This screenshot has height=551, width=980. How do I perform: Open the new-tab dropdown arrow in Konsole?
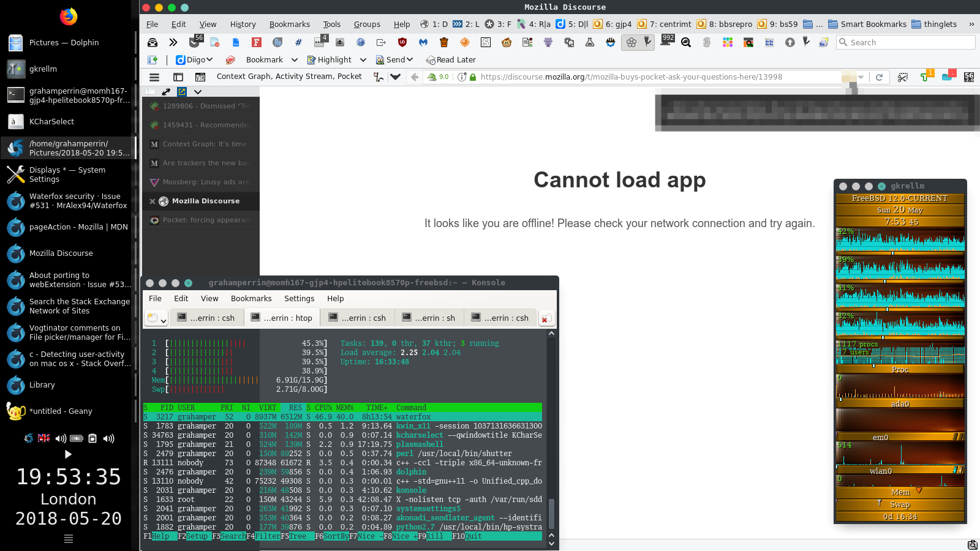tap(164, 320)
